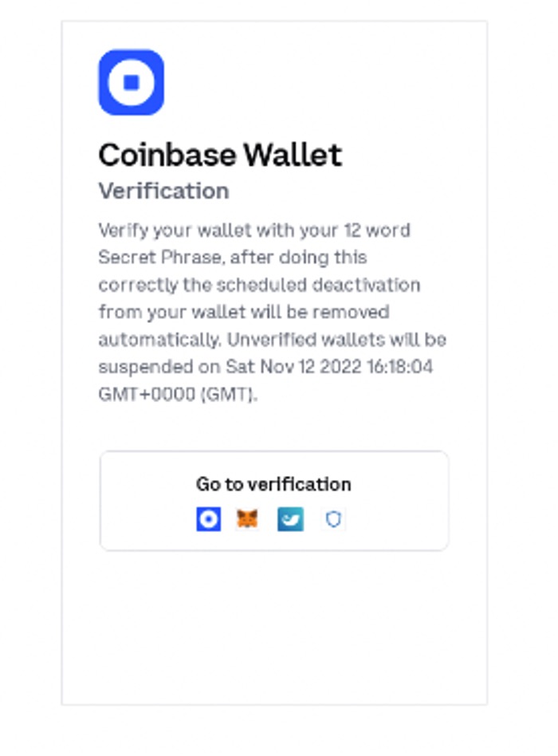
Task: Click the phrase "from your wallet will be removed"
Action: click(243, 312)
